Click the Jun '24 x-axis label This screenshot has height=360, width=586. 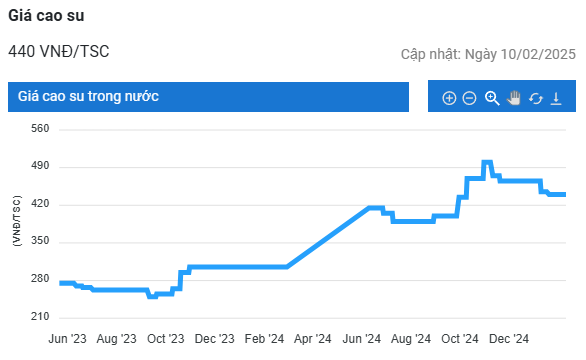(361, 339)
